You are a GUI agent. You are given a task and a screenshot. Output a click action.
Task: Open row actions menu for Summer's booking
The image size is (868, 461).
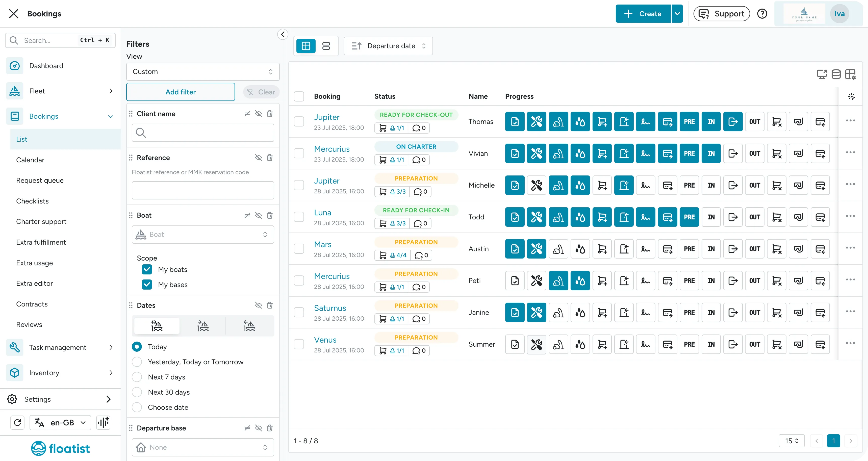(850, 343)
